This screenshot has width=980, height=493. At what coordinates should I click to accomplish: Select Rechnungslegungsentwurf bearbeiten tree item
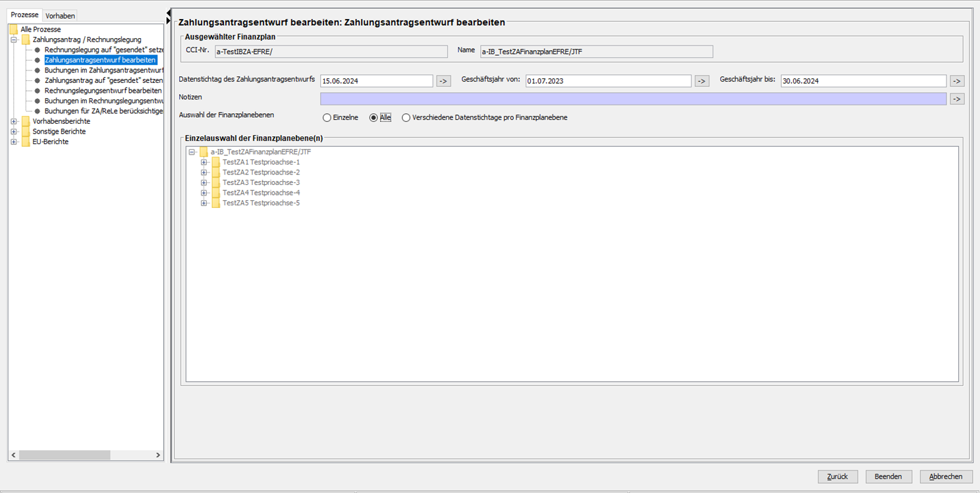[103, 91]
